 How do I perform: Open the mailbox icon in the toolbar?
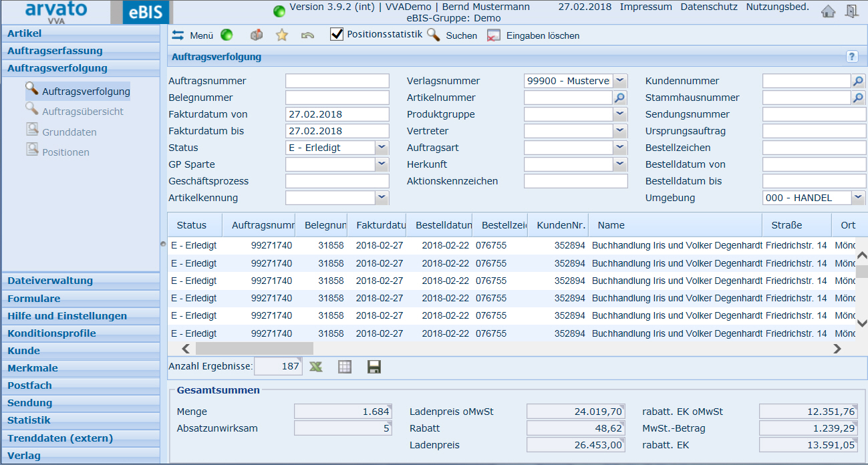click(257, 35)
